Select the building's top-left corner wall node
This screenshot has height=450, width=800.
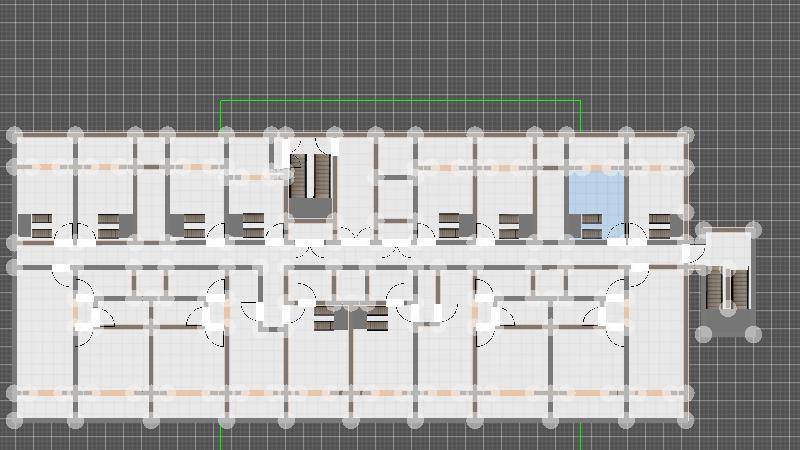click(14, 134)
